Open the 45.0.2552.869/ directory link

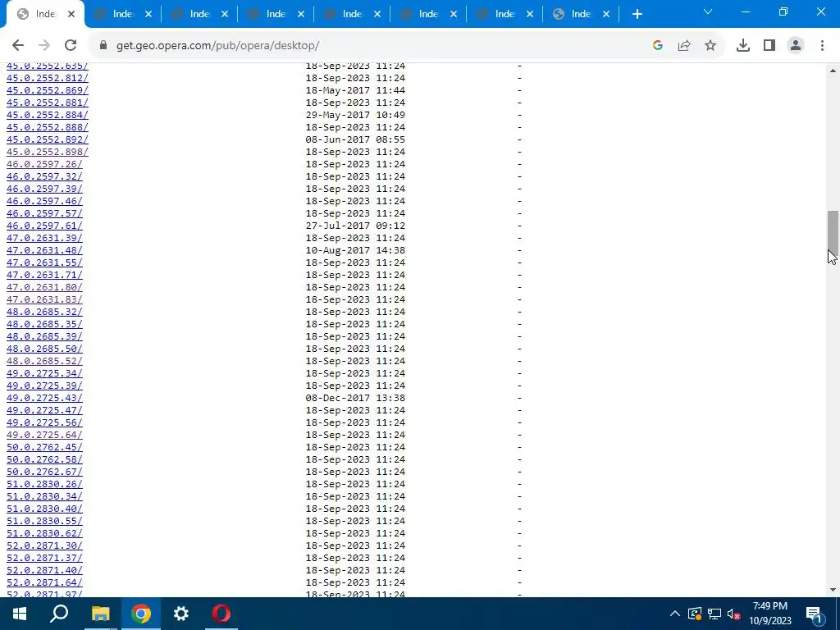coord(47,90)
